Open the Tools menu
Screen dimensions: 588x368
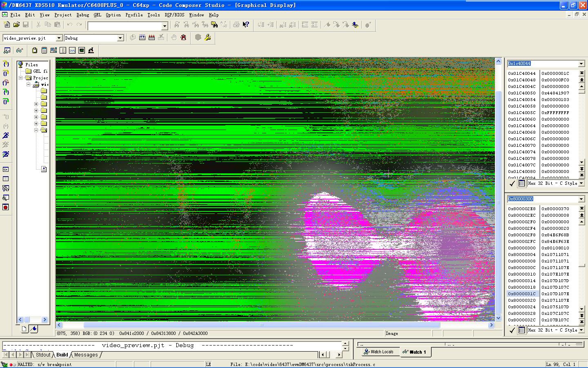click(x=154, y=15)
